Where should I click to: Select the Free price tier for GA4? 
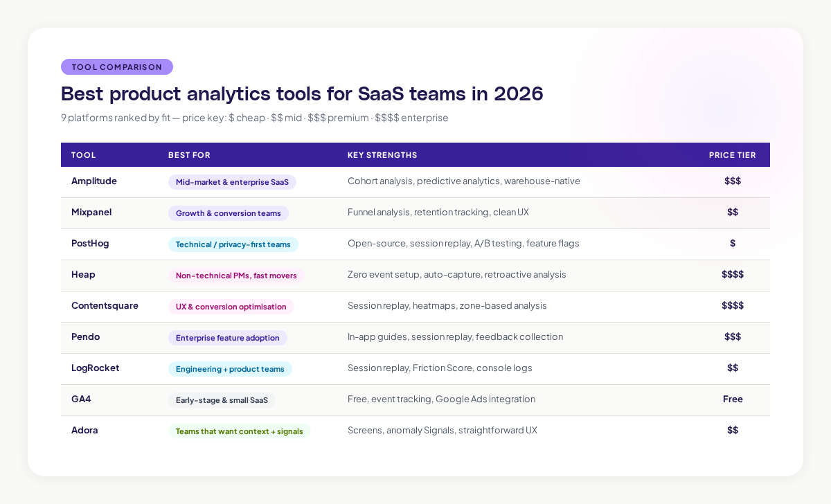click(733, 399)
